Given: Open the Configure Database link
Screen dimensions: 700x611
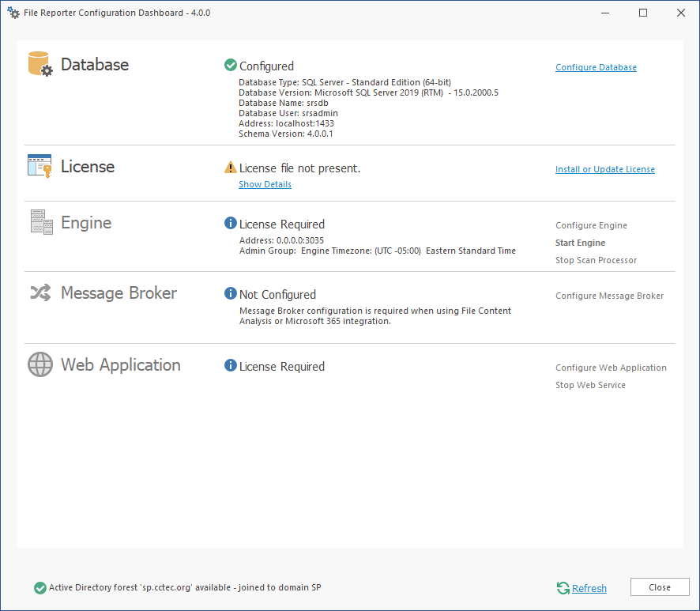Looking at the screenshot, I should point(596,67).
